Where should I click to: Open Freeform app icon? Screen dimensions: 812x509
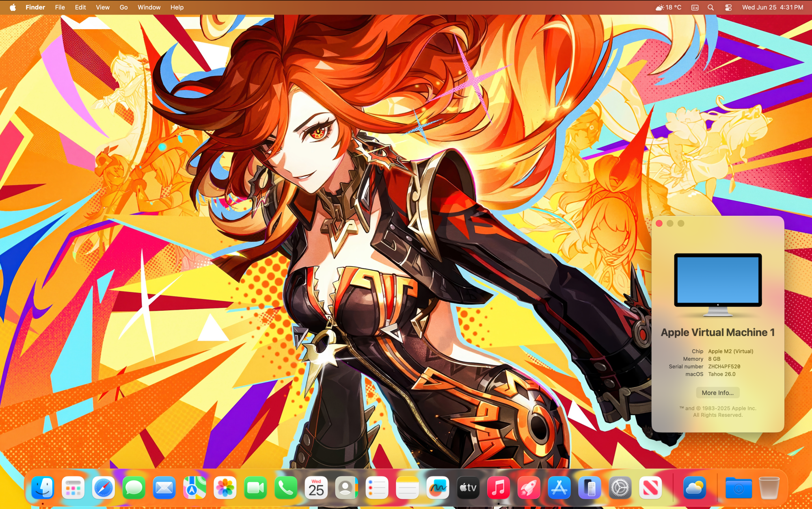click(x=438, y=488)
